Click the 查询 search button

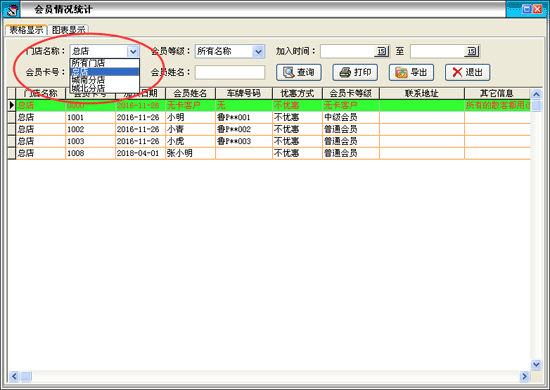(299, 72)
